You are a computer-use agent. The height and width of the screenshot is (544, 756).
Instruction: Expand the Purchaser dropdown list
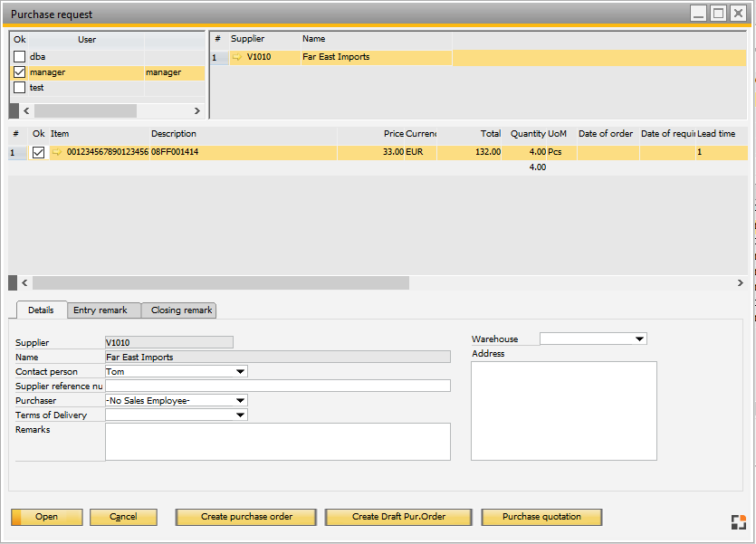(x=240, y=400)
